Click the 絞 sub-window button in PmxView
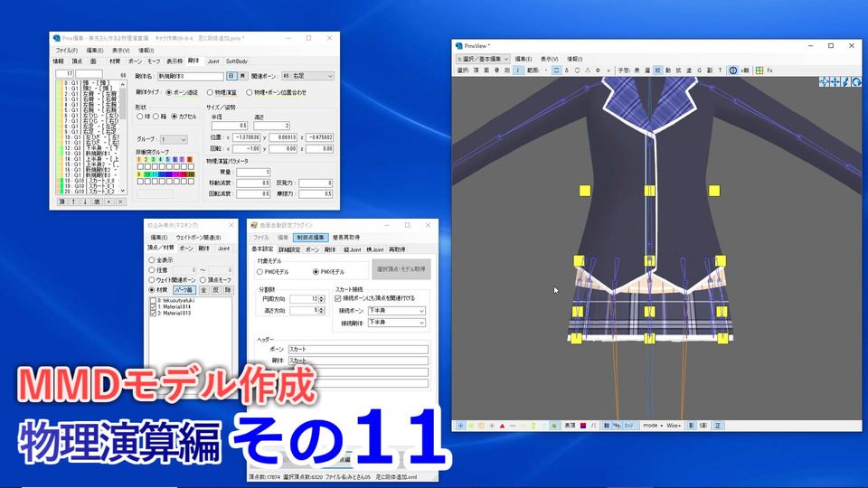868x488 pixels. pyautogui.click(x=657, y=70)
